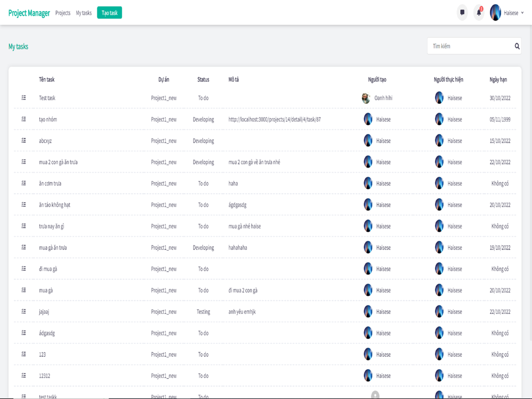532x399 pixels.
Task: Open task named mua 2 con gà ăn trưa
Action: (58, 162)
